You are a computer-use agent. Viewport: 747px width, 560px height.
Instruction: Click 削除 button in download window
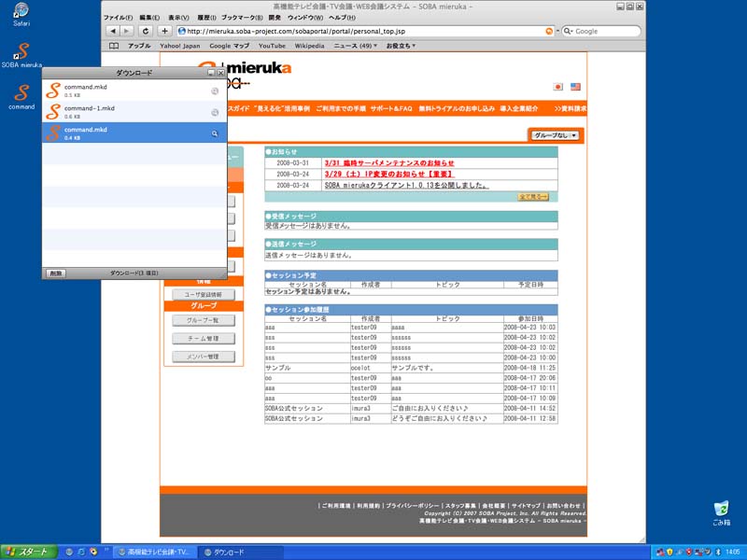pyautogui.click(x=56, y=273)
